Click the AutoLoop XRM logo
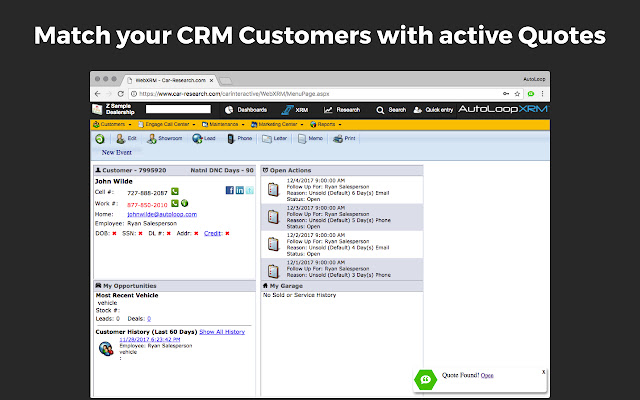Image resolution: width=640 pixels, height=400 pixels. click(503, 109)
